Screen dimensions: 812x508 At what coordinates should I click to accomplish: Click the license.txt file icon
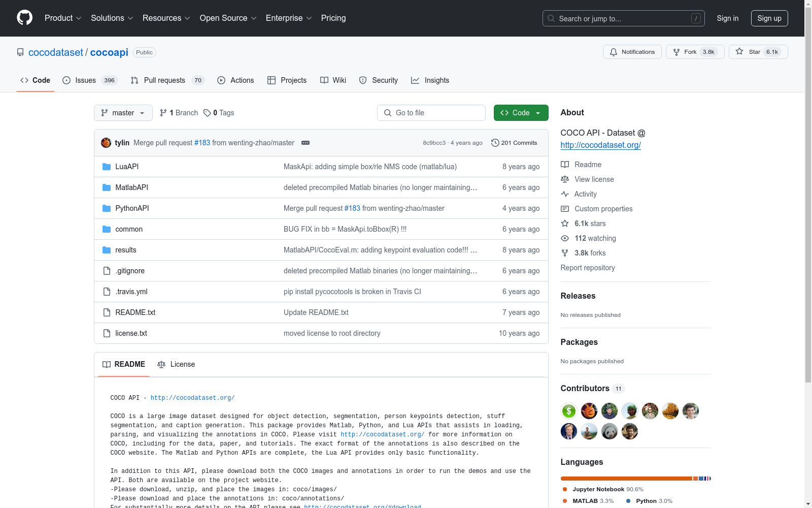click(107, 333)
